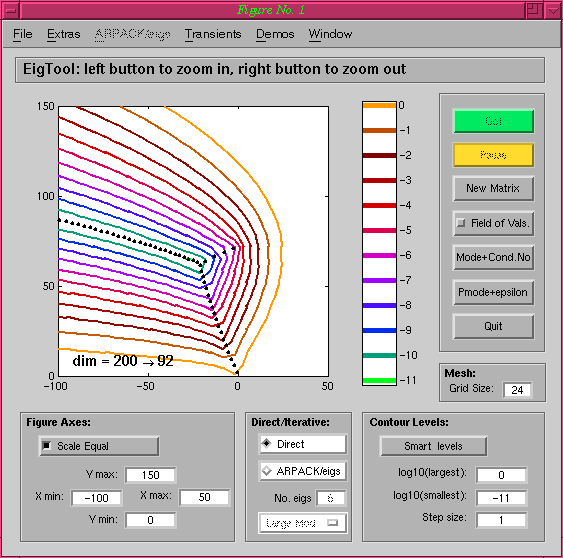563x558 pixels.
Task: Click the EigTool status message bar
Action: [x=280, y=69]
